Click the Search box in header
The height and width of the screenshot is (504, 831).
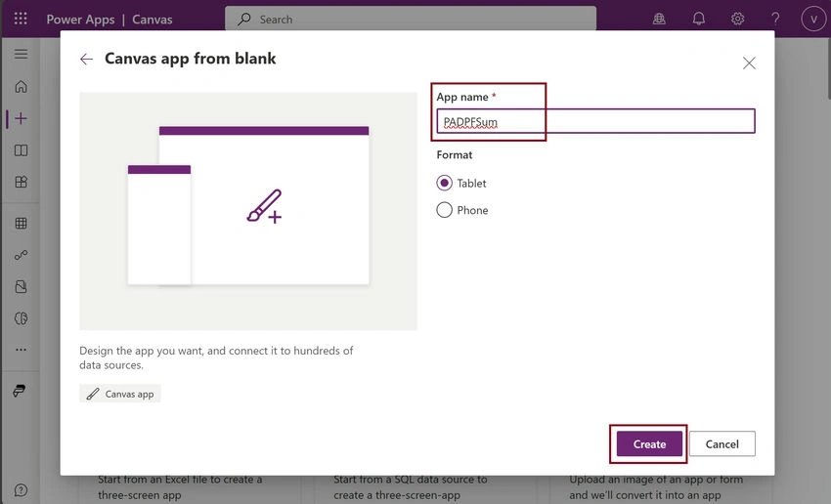[411, 20]
